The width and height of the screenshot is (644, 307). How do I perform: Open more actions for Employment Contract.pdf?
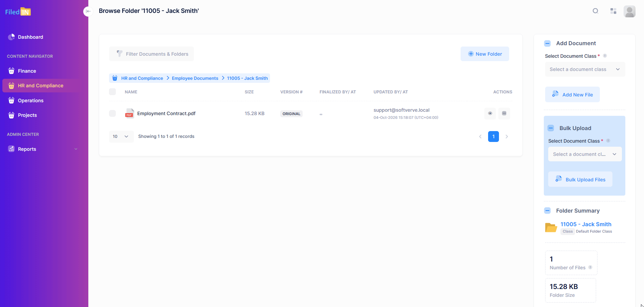click(504, 113)
